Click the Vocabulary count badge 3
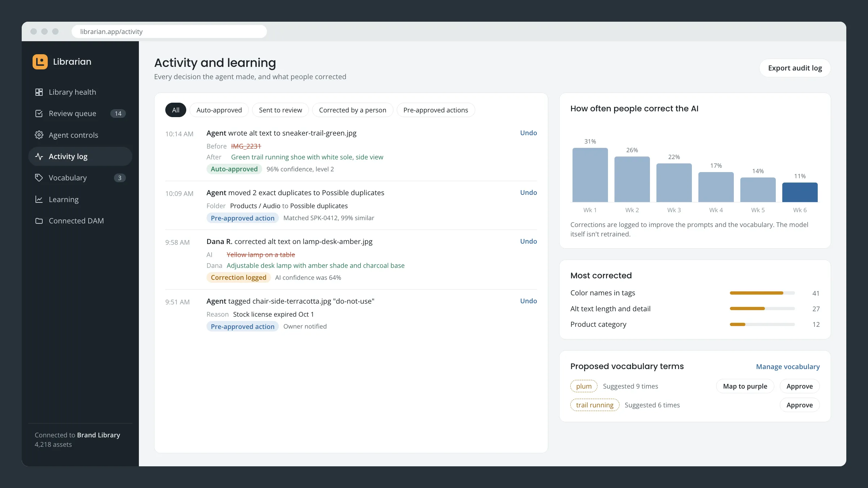The height and width of the screenshot is (488, 868). [x=120, y=178]
